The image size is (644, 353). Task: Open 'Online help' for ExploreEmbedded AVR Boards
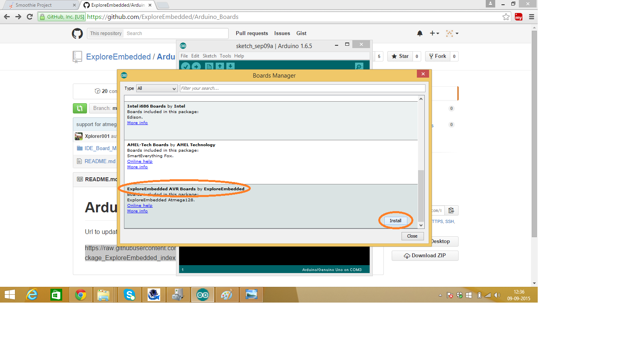tap(140, 206)
